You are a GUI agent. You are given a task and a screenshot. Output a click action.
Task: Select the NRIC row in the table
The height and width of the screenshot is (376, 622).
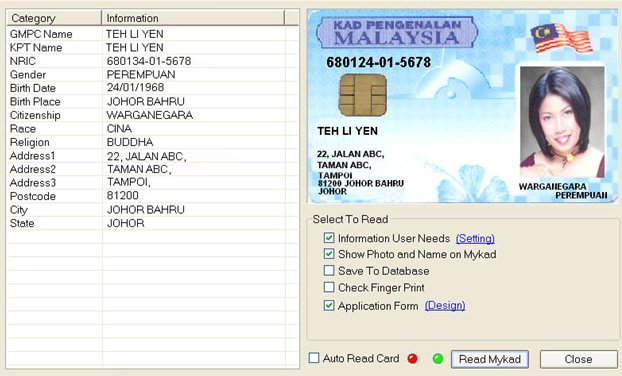click(152, 61)
